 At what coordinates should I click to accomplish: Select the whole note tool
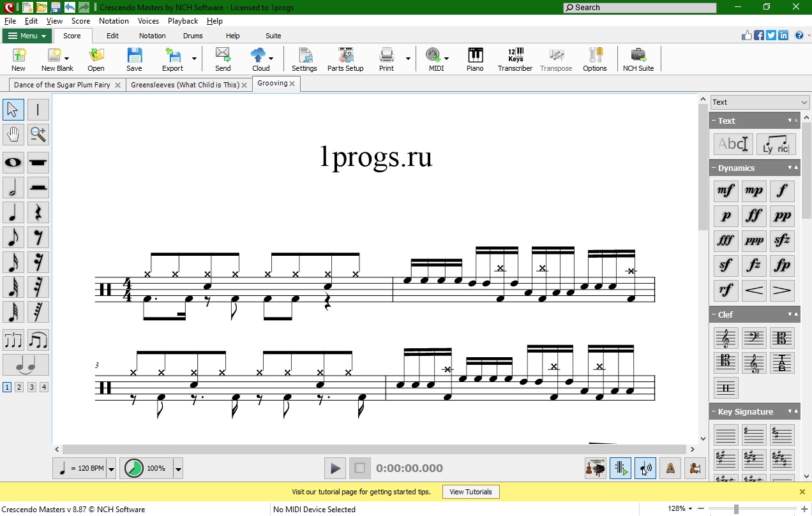[x=13, y=163]
